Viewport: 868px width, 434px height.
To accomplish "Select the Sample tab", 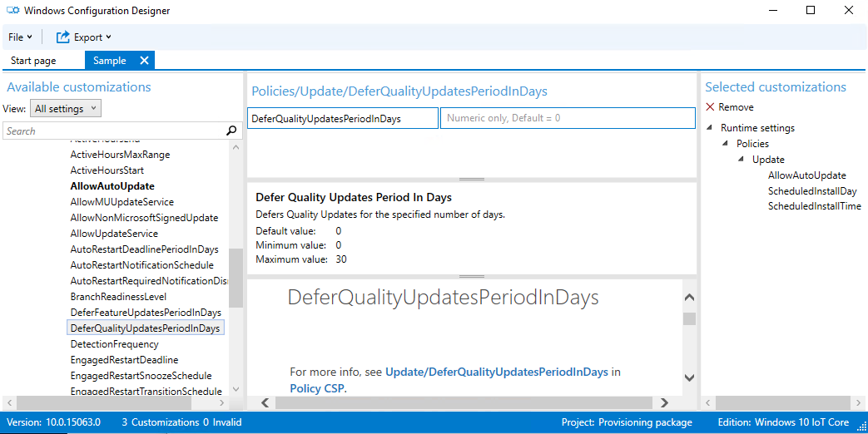I will pyautogui.click(x=110, y=61).
